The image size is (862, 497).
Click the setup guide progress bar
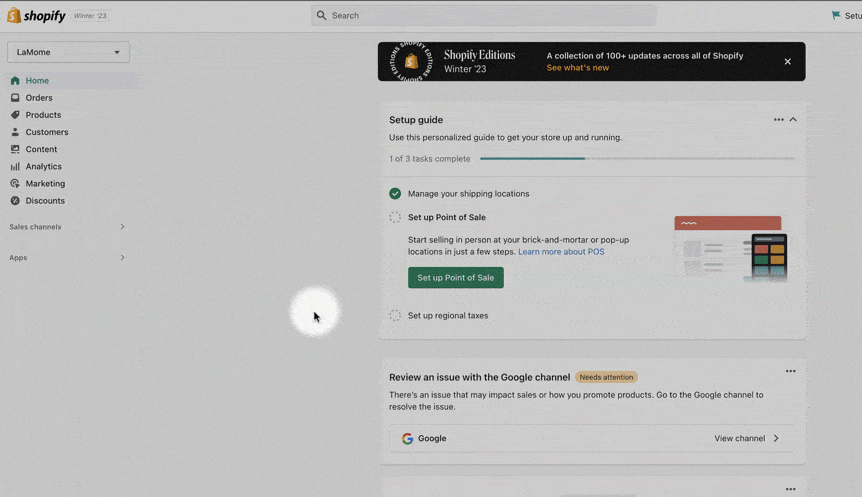[637, 158]
